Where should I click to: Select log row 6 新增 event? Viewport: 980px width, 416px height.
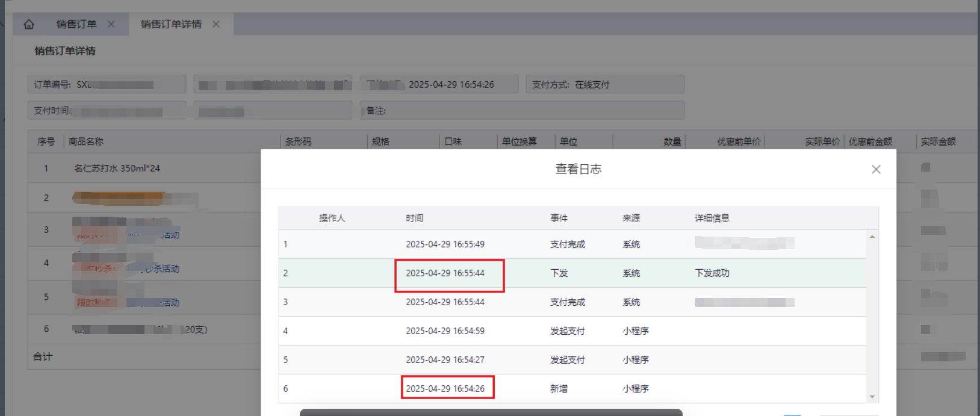click(x=559, y=389)
